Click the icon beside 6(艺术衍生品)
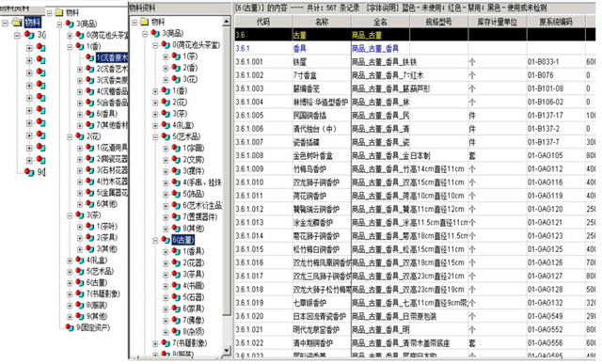This screenshot has width=602, height=364. (x=176, y=205)
